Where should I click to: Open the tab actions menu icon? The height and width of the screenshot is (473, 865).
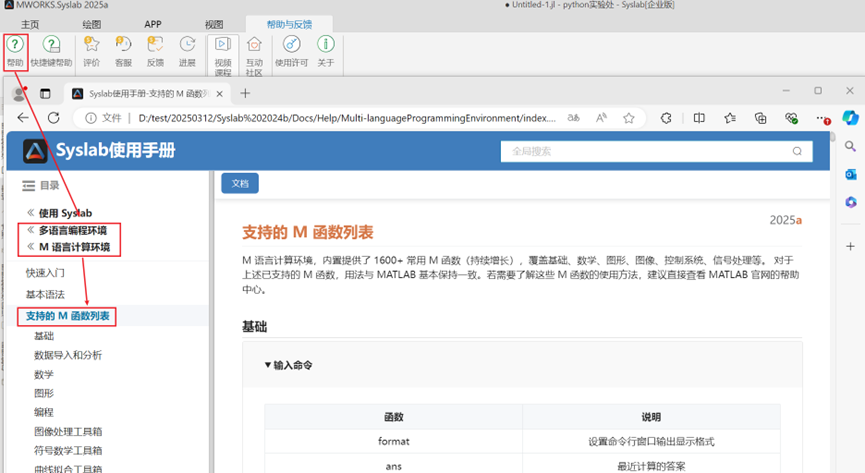point(45,94)
